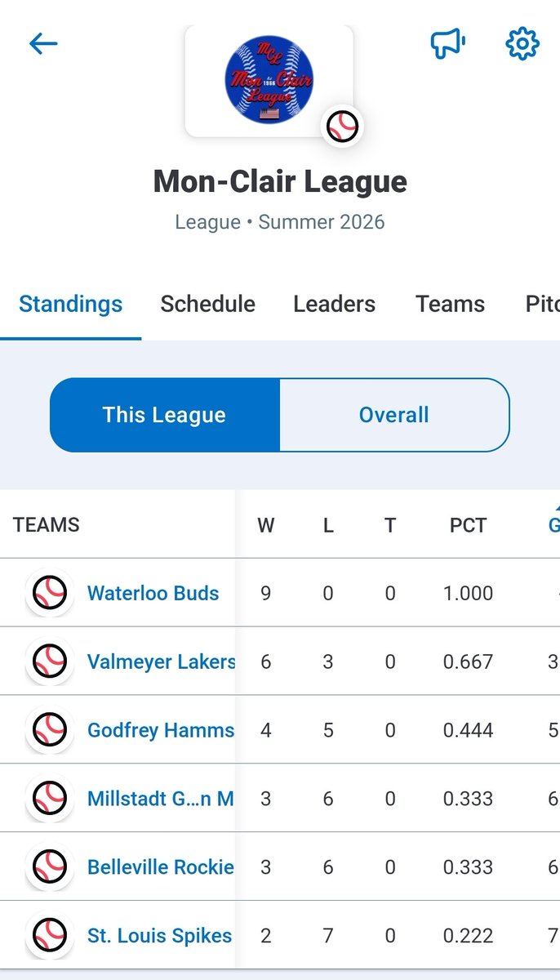Screen dimensions: 560x980
Task: Select the This League toggle option
Action: click(x=165, y=415)
